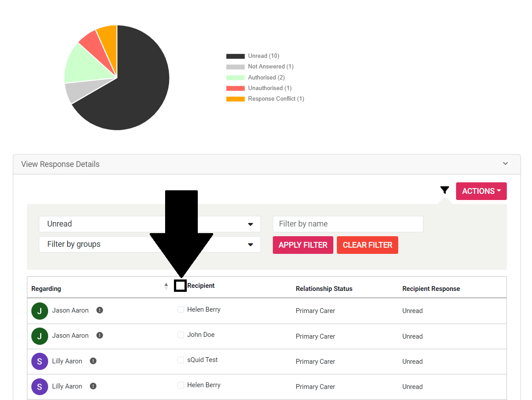Screen dimensions: 532x400
Task: Click alert icon in Jason Aaron's Helen Berry row
Action: (x=100, y=310)
